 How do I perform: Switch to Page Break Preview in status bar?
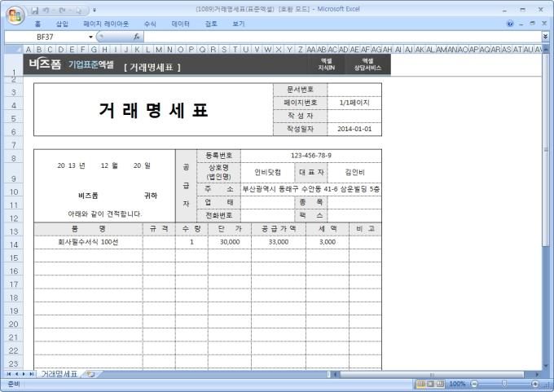coord(440,384)
